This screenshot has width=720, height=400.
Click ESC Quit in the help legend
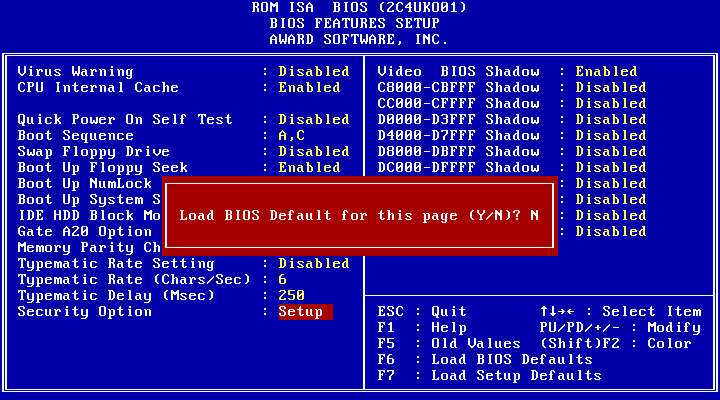(x=422, y=312)
